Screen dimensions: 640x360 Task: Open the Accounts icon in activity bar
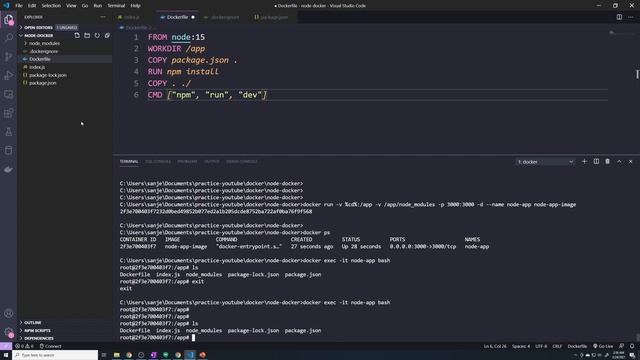point(9,313)
